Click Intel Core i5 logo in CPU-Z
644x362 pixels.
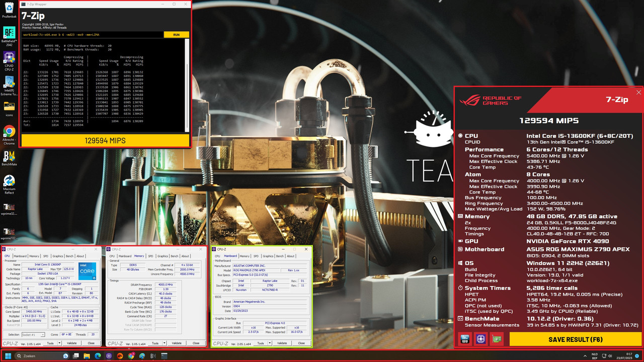pos(87,271)
